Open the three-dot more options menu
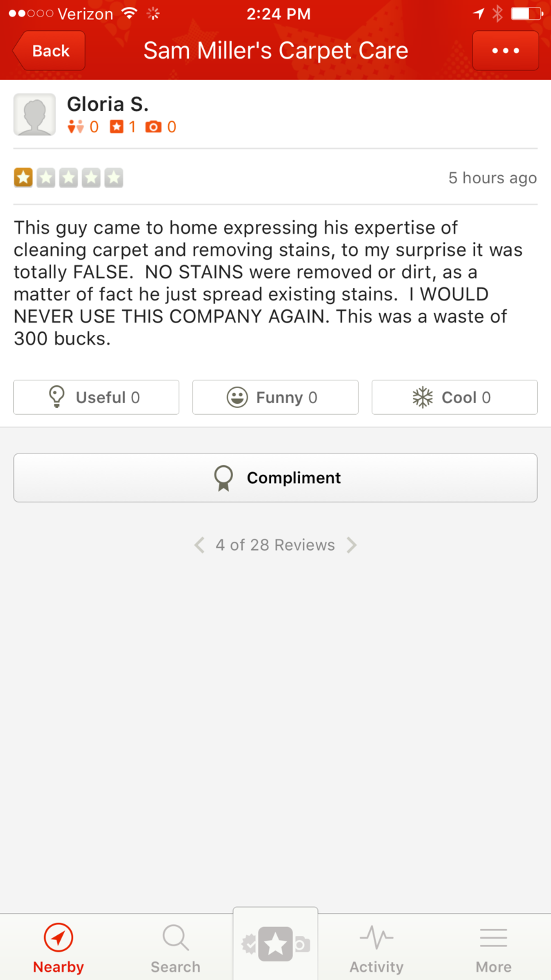 (505, 51)
